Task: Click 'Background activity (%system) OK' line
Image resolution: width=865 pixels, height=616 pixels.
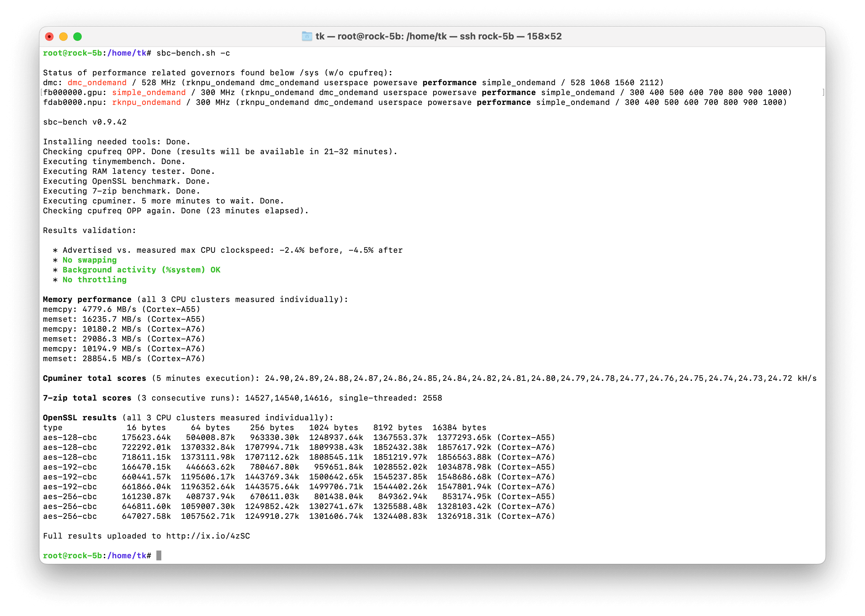Action: (x=141, y=270)
